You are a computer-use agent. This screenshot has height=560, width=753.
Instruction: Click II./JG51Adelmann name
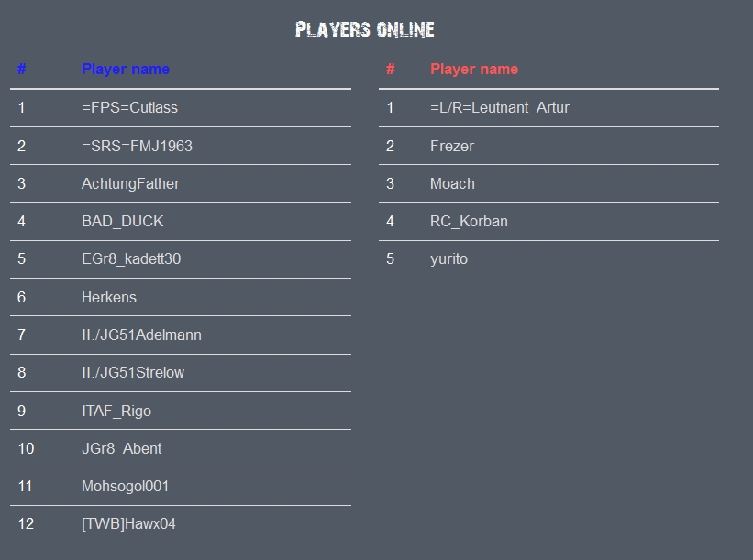pyautogui.click(x=141, y=335)
